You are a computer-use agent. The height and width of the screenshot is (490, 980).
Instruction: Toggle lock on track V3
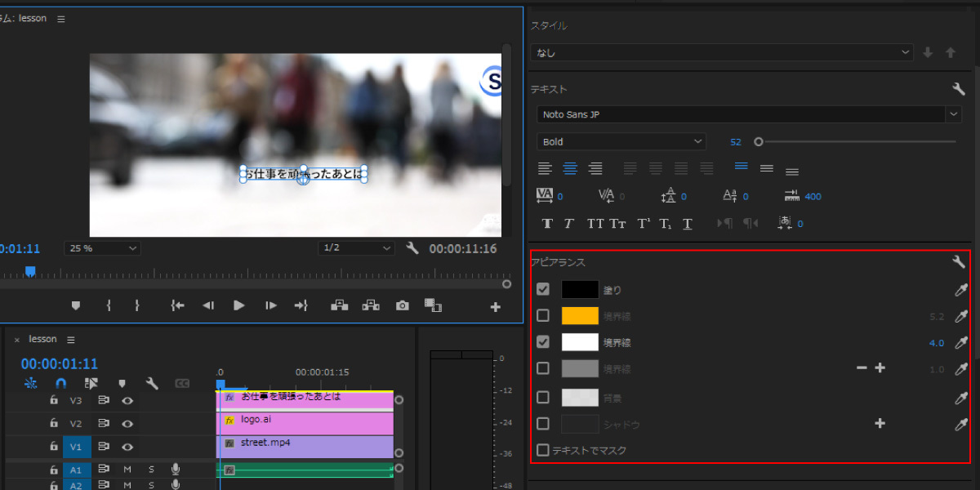coord(54,400)
